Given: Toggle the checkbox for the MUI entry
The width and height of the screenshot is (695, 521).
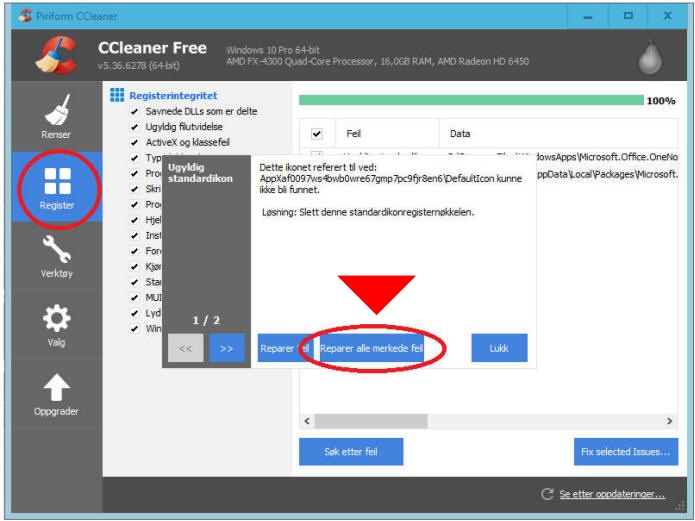Looking at the screenshot, I should pyautogui.click(x=134, y=298).
